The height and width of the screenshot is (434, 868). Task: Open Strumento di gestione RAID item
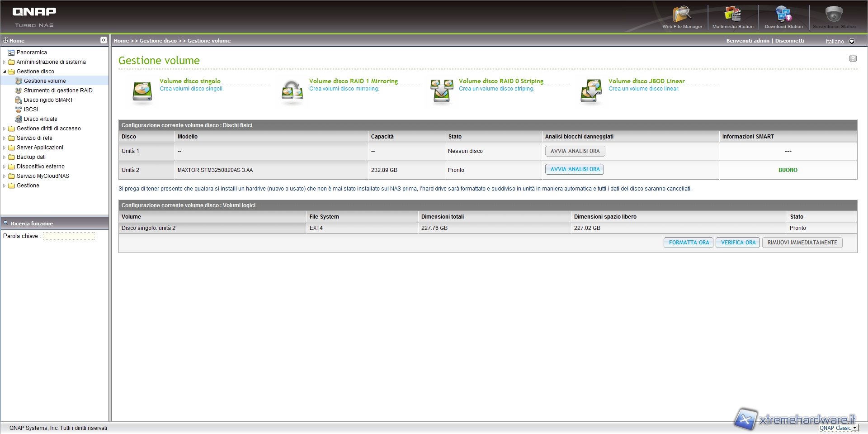tap(58, 91)
